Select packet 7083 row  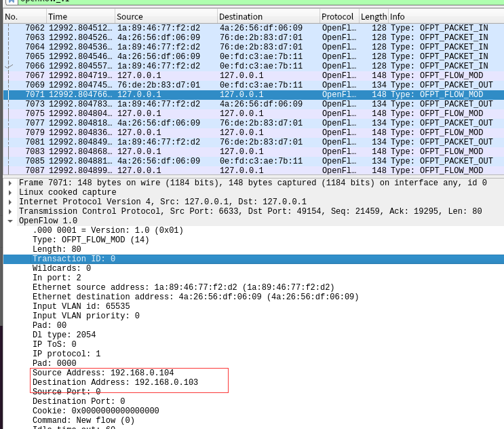[254, 151]
